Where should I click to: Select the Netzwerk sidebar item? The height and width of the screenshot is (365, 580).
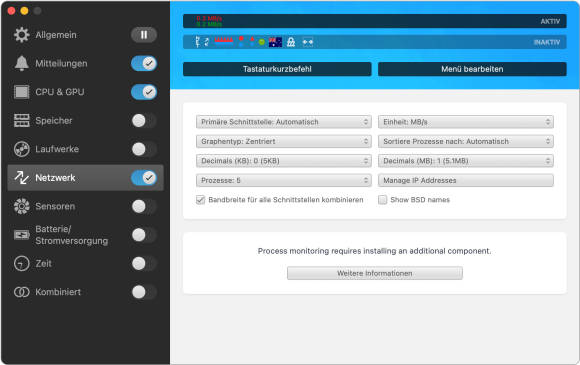85,178
